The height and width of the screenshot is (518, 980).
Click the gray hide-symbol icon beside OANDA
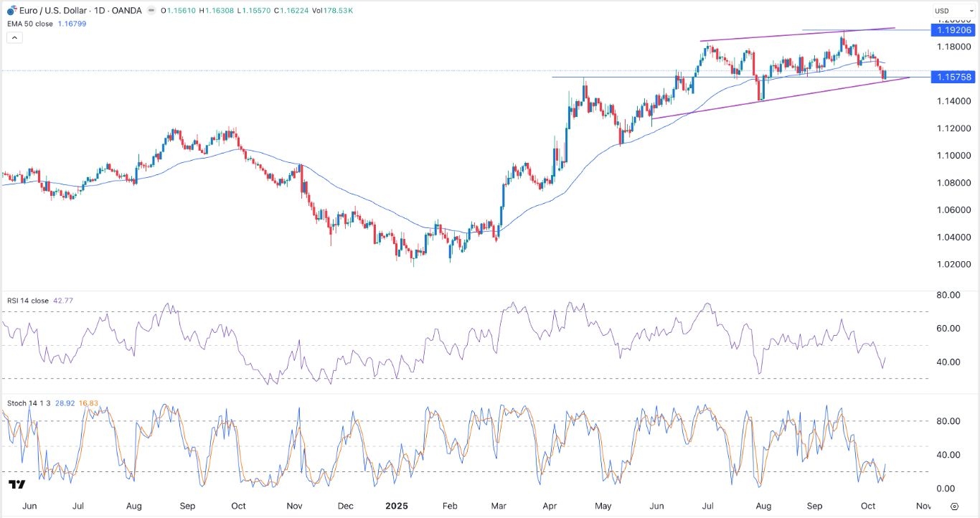click(151, 11)
